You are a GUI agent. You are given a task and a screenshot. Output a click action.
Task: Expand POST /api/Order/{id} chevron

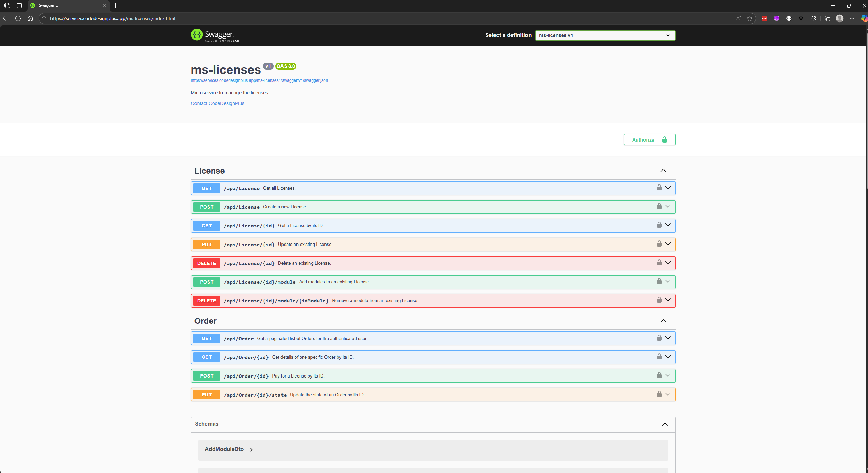pos(668,375)
